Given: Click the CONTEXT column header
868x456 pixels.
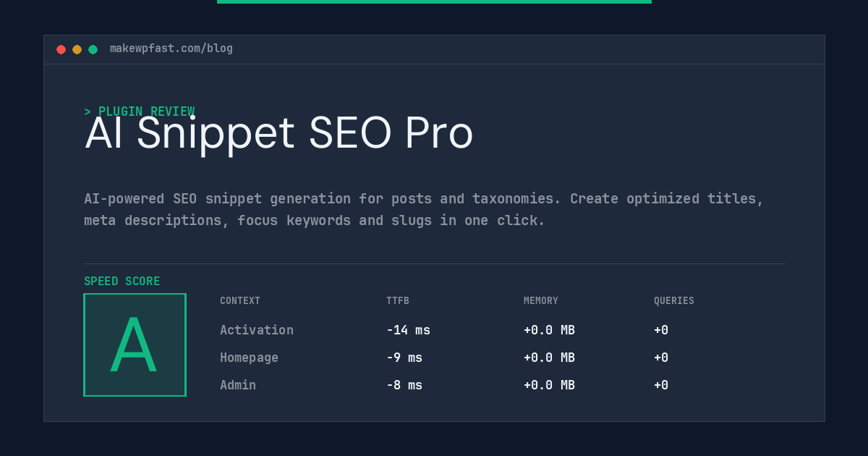Looking at the screenshot, I should point(240,301).
